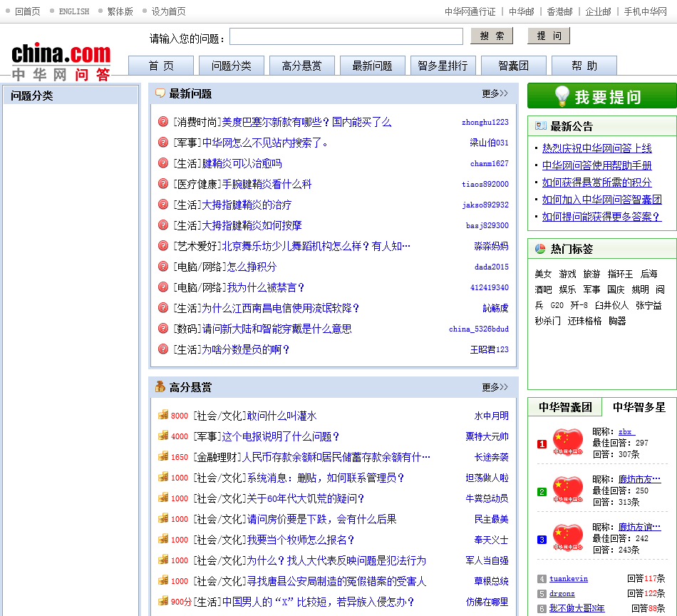Viewport: 677px width, 616px height.
Task: Click heart avatar of rank 1 user zbx
Action: pyautogui.click(x=568, y=441)
